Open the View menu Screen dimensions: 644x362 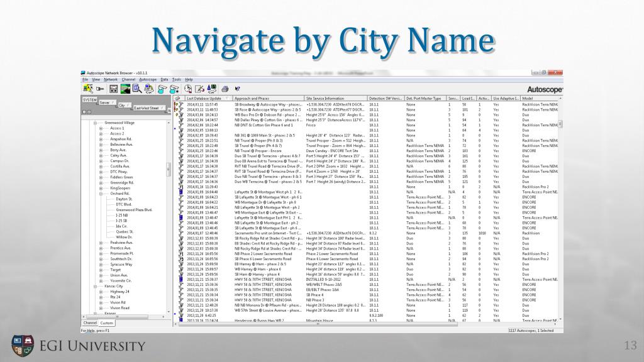[x=96, y=80]
